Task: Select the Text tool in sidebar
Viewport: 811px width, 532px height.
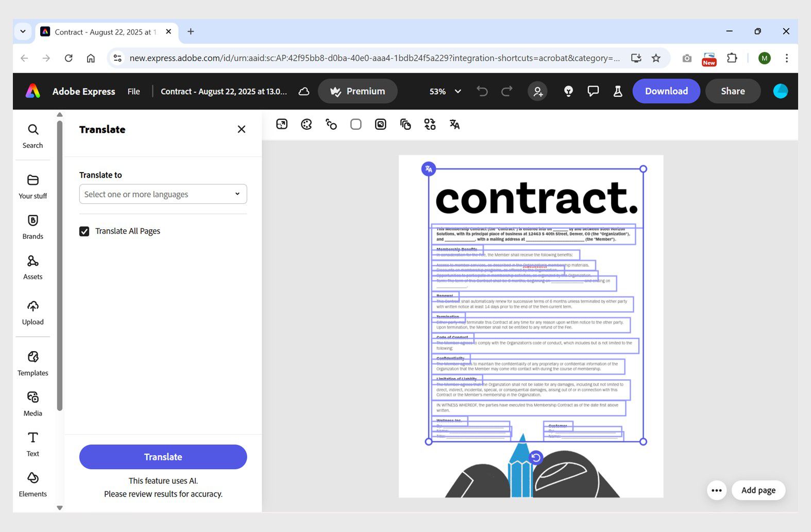Action: [x=32, y=444]
